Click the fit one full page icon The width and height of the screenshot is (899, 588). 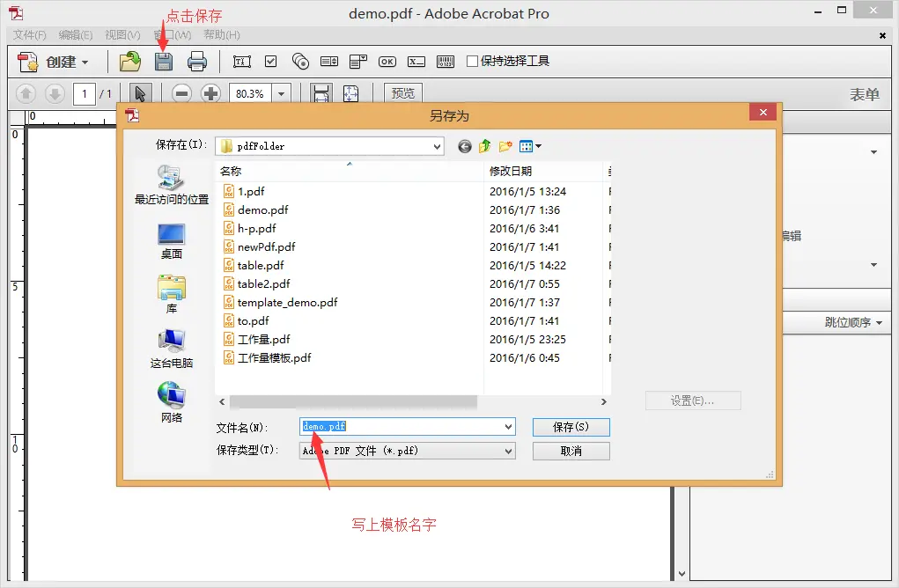pos(351,93)
